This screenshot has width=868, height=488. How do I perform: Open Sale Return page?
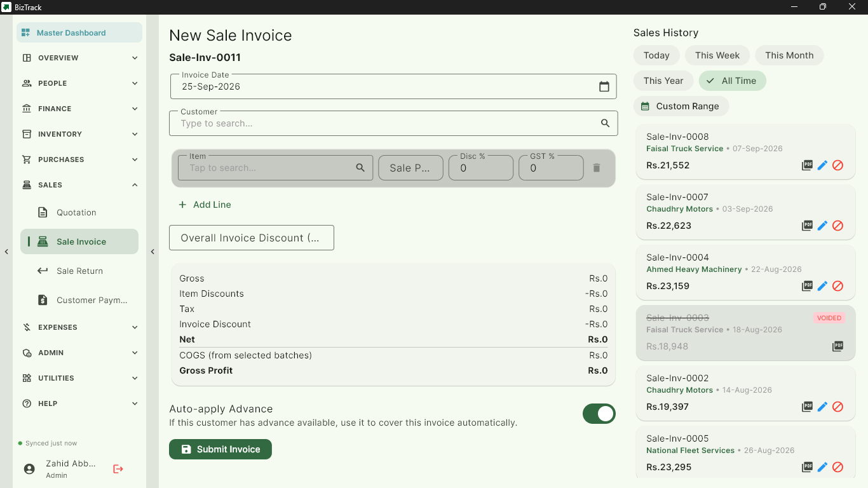tap(79, 271)
